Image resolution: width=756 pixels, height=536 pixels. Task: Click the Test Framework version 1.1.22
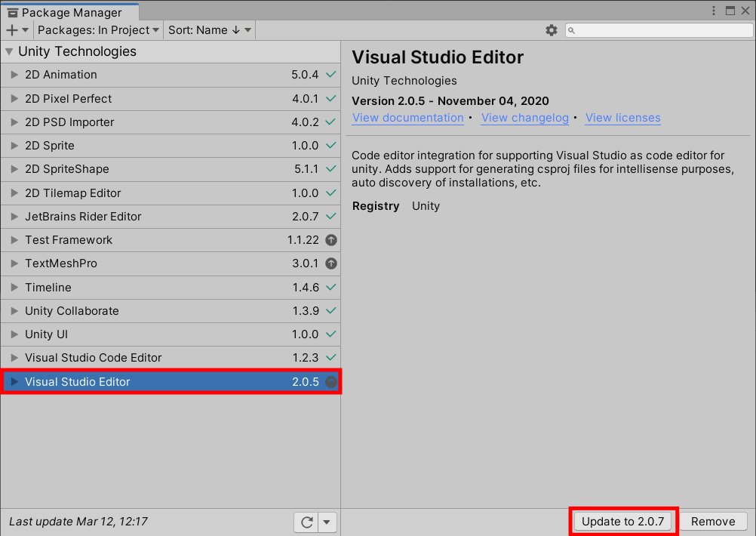[303, 240]
